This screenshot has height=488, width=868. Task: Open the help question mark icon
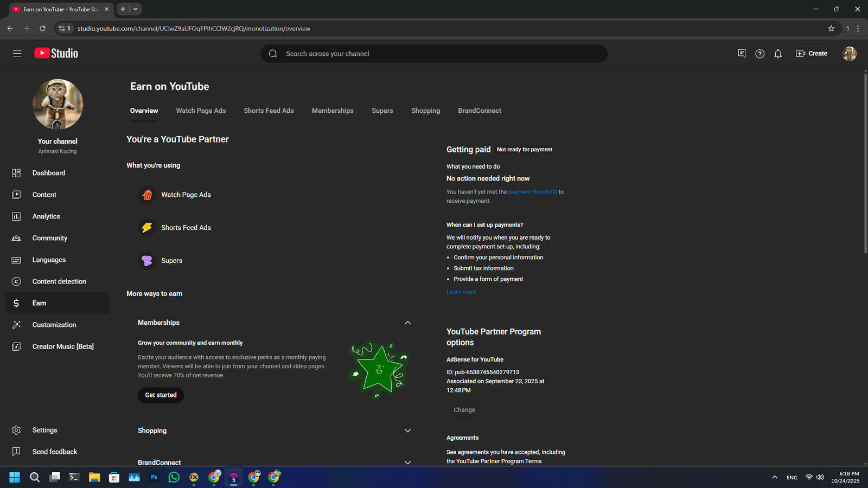[759, 54]
